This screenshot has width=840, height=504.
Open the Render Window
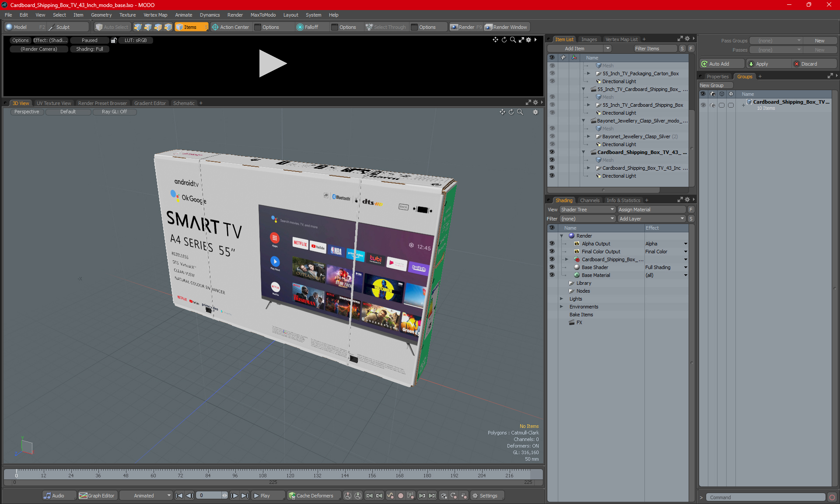point(507,27)
